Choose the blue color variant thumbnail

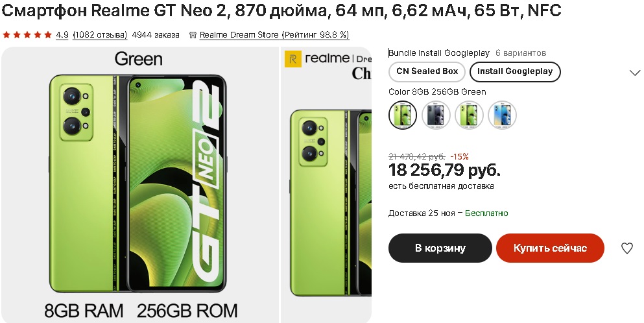[502, 115]
